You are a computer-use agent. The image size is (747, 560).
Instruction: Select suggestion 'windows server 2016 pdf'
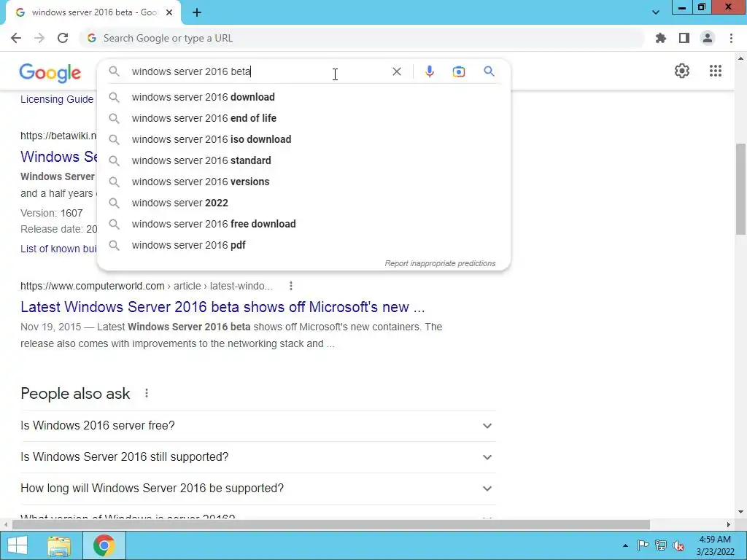point(303,245)
